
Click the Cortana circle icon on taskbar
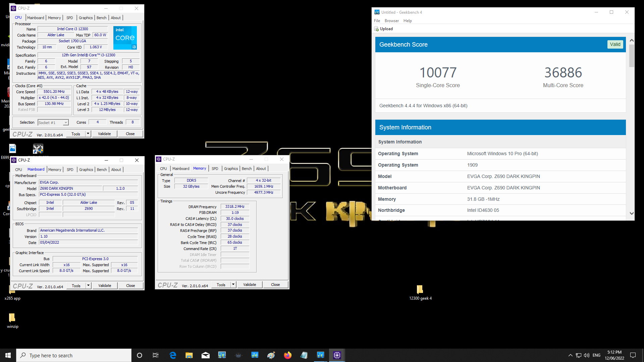(x=140, y=355)
